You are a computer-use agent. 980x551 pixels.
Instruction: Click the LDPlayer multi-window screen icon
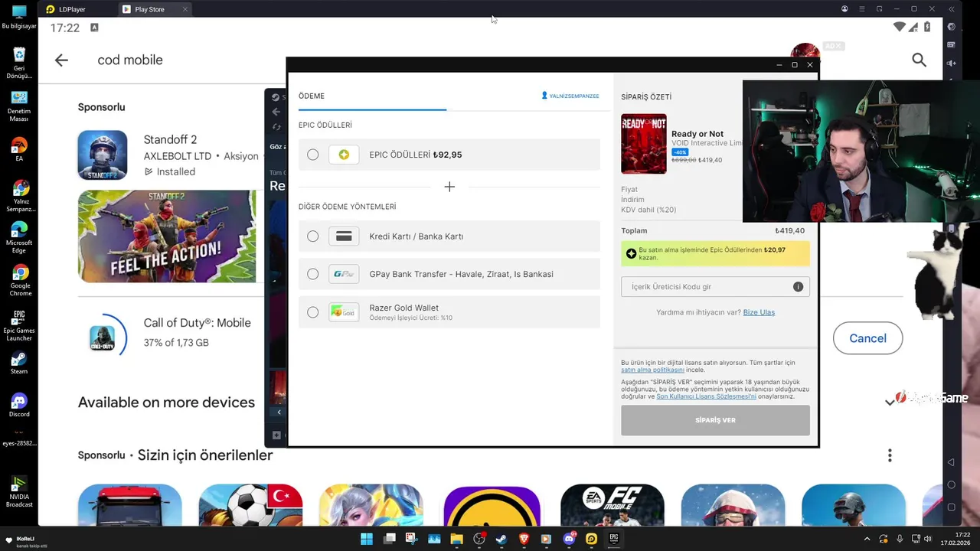click(880, 9)
